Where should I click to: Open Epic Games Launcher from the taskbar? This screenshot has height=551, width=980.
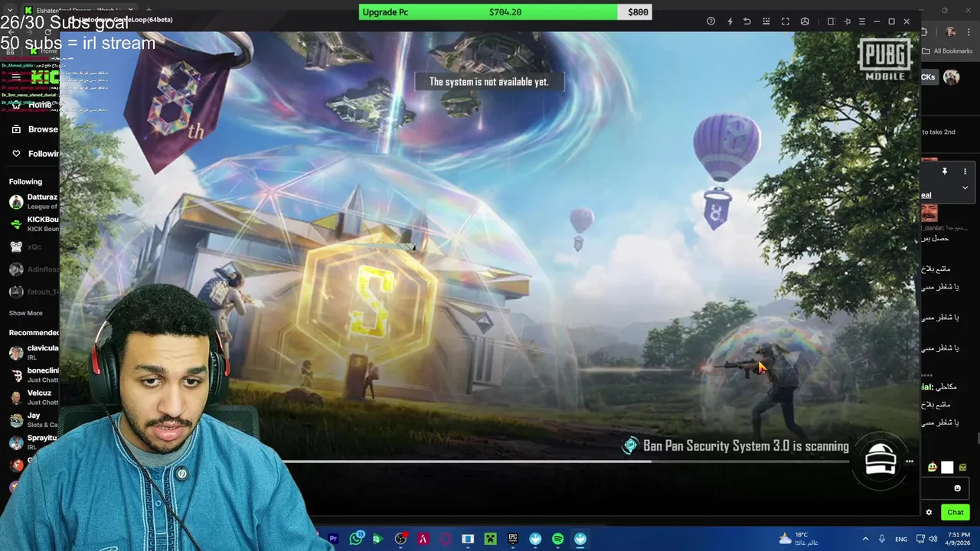pyautogui.click(x=513, y=539)
